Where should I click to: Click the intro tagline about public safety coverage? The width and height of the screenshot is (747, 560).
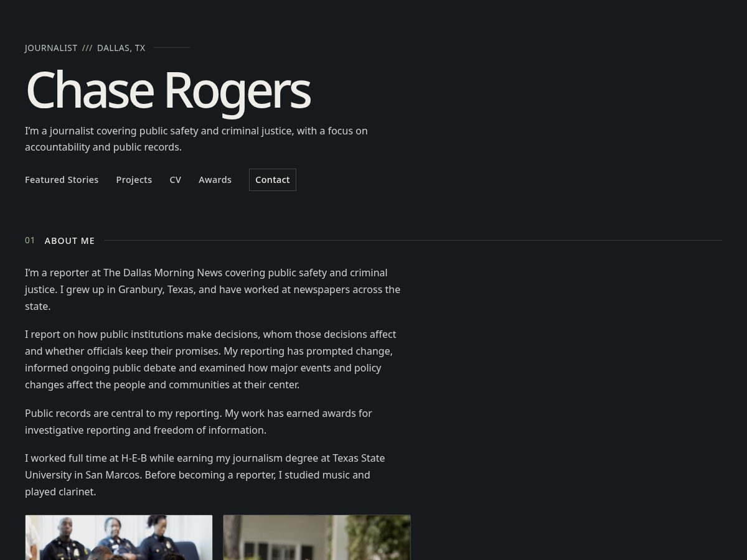(196, 139)
